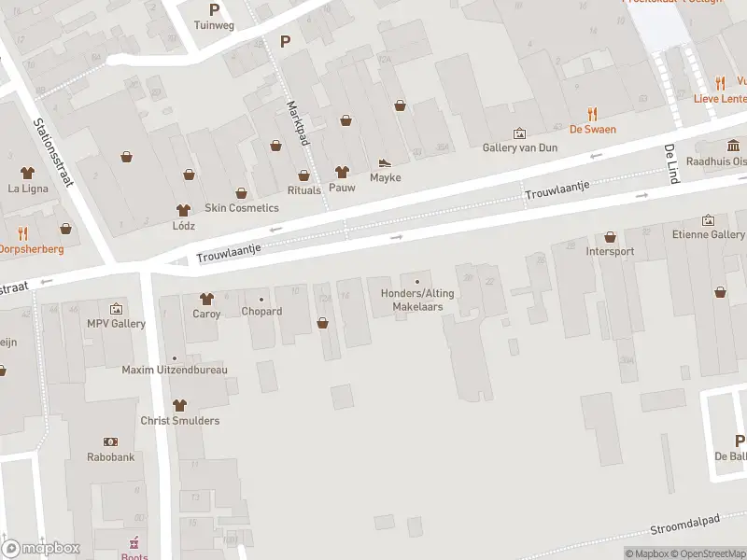Screen dimensions: 747x560
Task: Click the Raadhuis landmark building icon
Action: [x=733, y=146]
